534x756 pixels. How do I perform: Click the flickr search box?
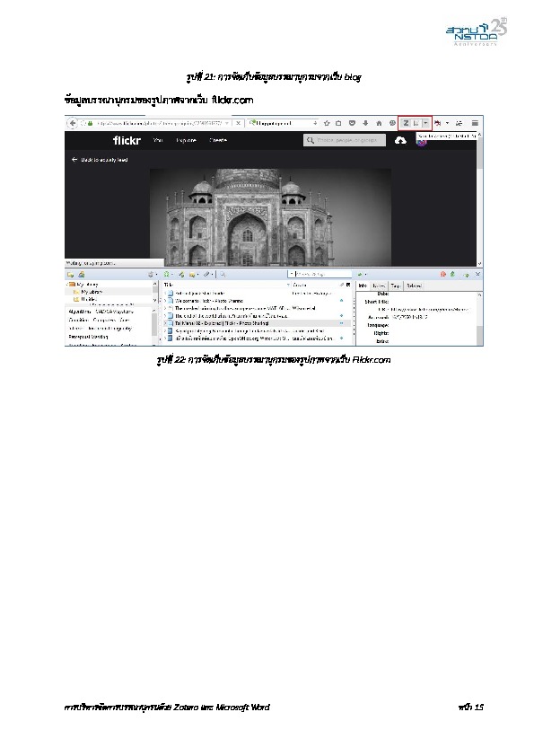345,140
